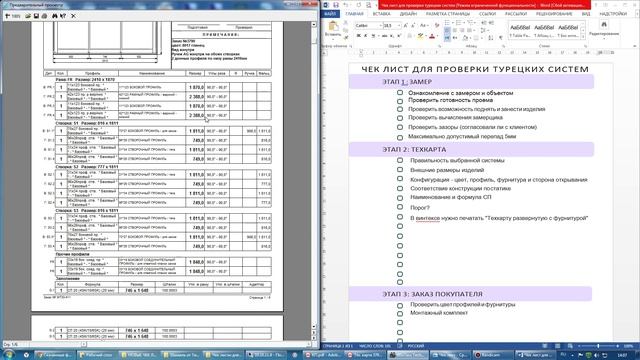640x360 pixels.
Task: Click Word's Save icon in quick access toolbar
Action: click(x=336, y=4)
